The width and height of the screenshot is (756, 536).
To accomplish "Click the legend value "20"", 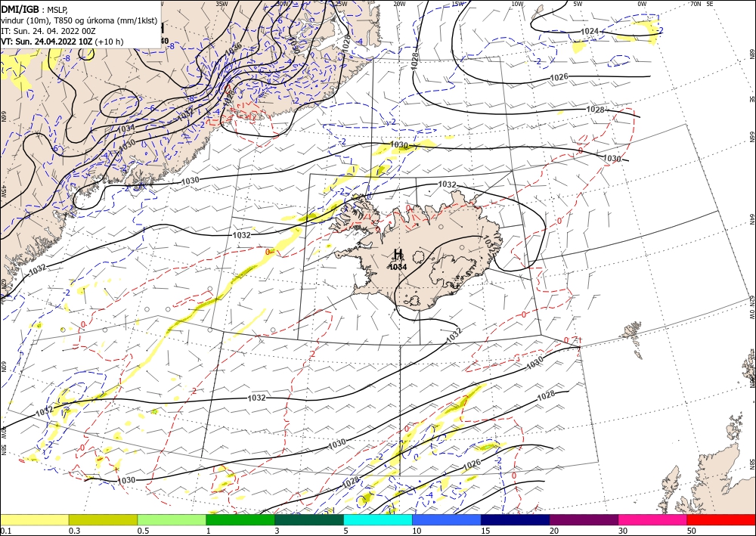I will point(554,531).
